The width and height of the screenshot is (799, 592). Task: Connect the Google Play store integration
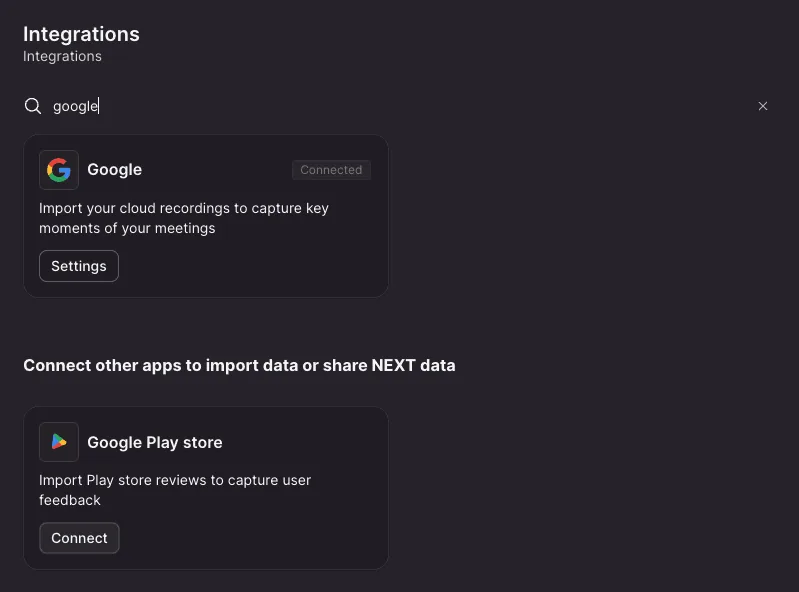click(79, 538)
